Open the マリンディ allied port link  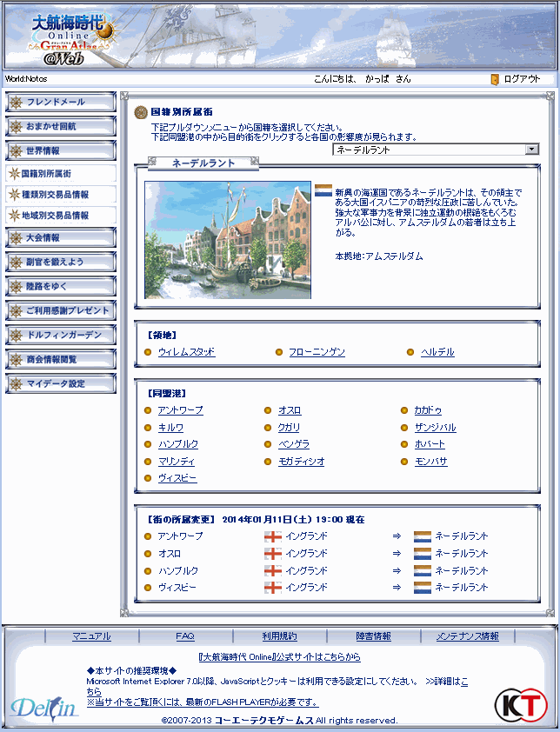tap(176, 462)
